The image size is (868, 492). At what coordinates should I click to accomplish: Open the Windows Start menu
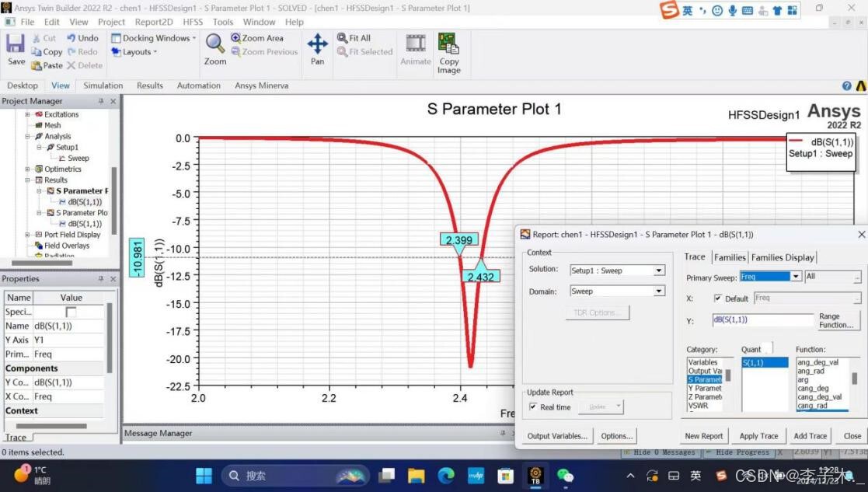(204, 476)
